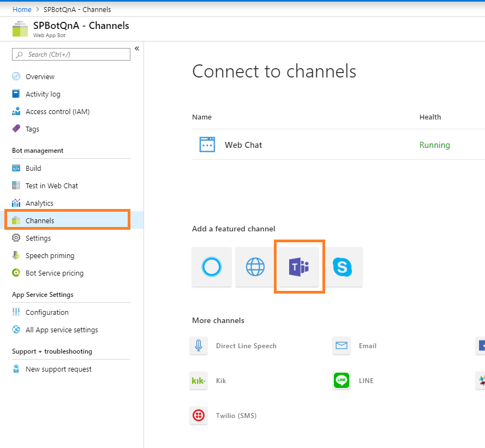The height and width of the screenshot is (448, 485).
Task: Click the Test in Web Chat icon
Action: pyautogui.click(x=16, y=186)
